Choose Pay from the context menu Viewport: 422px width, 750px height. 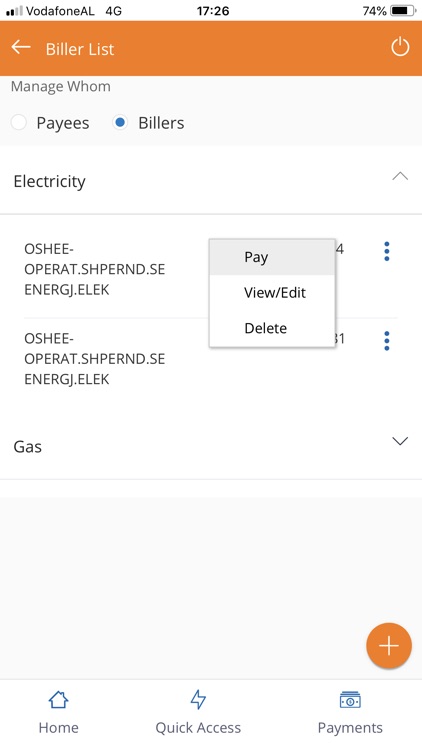click(x=272, y=257)
